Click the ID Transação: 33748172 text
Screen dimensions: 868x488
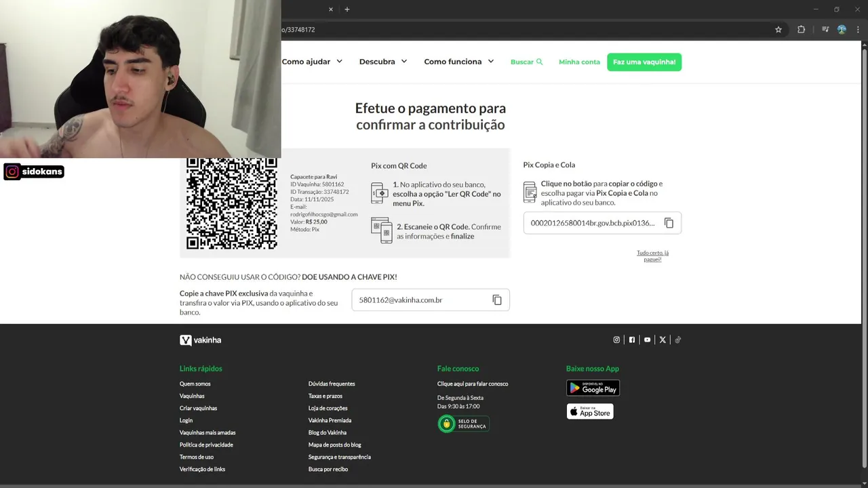(x=319, y=192)
